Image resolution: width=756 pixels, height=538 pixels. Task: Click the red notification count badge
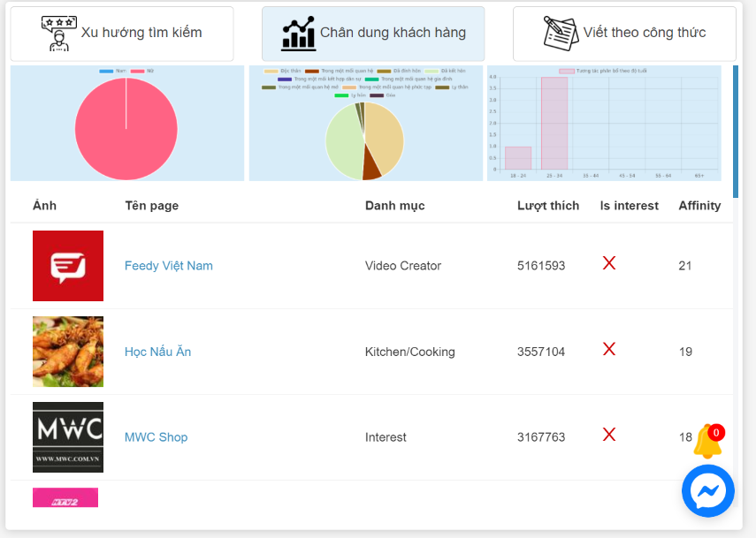pos(716,433)
